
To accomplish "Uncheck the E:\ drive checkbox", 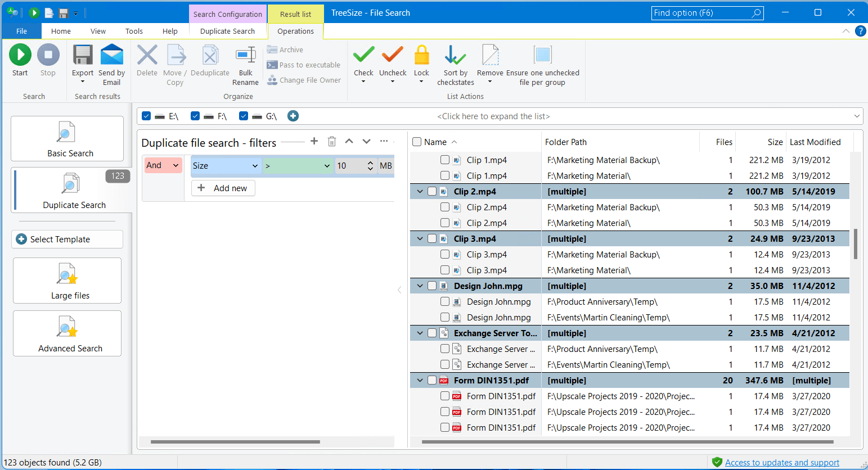I will click(147, 116).
